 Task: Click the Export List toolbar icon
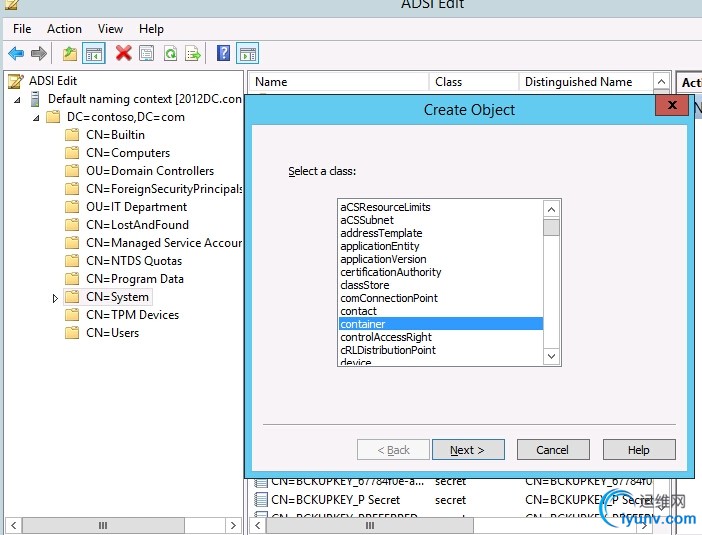(193, 53)
